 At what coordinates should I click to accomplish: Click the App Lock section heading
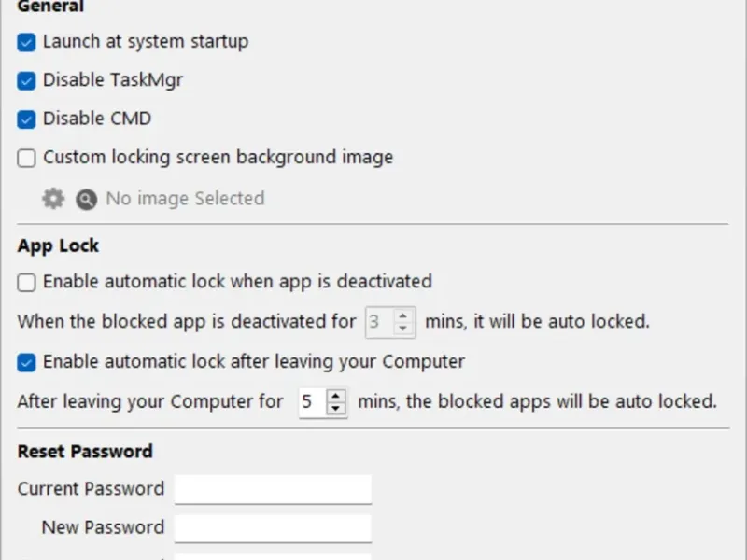[58, 246]
